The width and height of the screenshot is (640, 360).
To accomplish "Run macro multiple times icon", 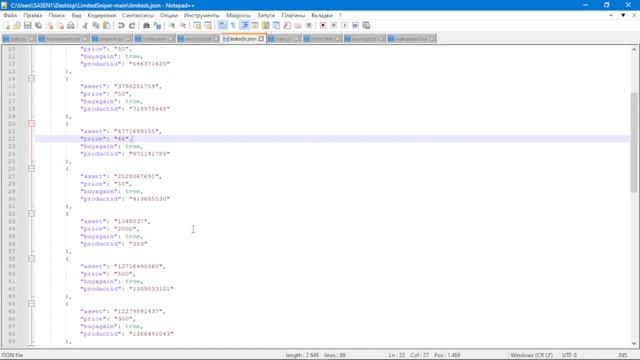I will point(355,25).
